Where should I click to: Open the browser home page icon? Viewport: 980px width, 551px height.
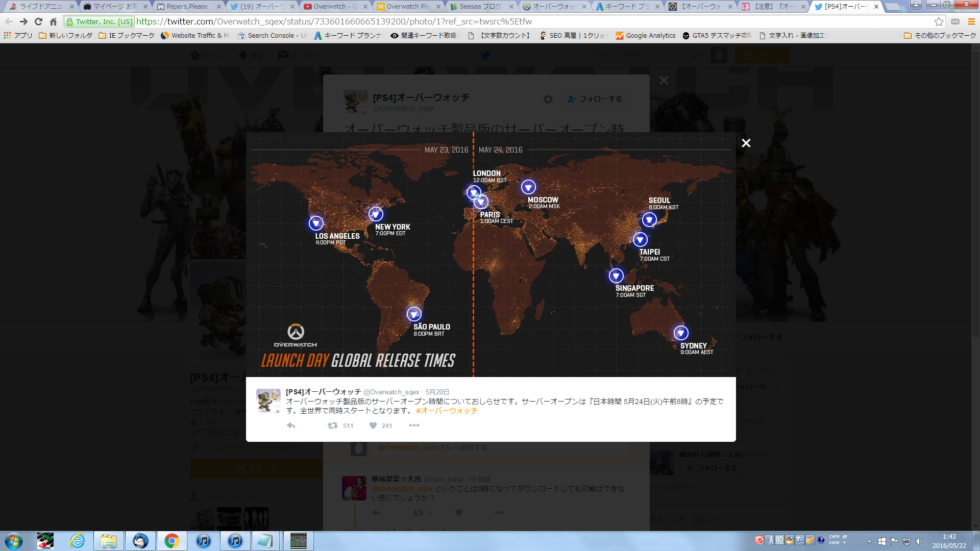pyautogui.click(x=53, y=21)
